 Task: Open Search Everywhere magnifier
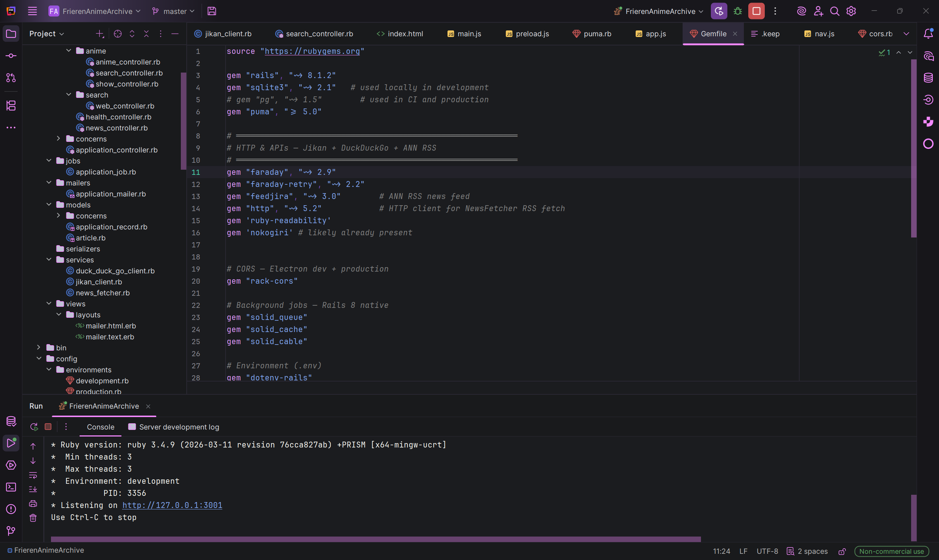point(834,11)
